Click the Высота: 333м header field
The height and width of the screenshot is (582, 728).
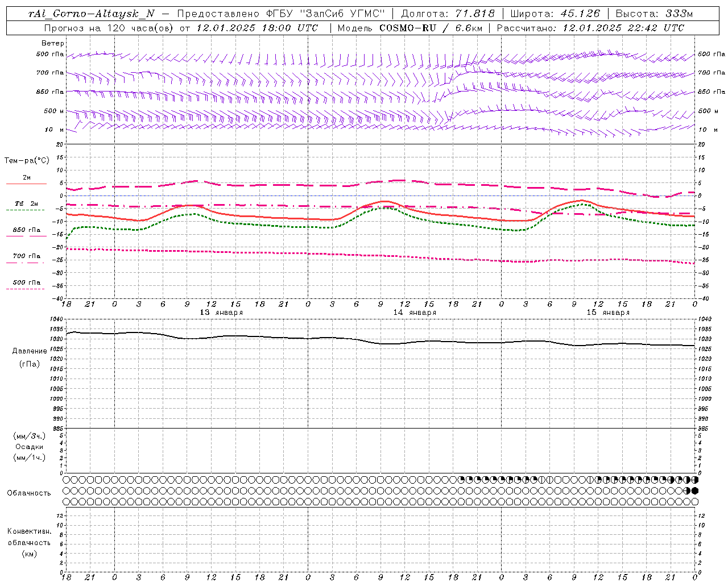[654, 14]
